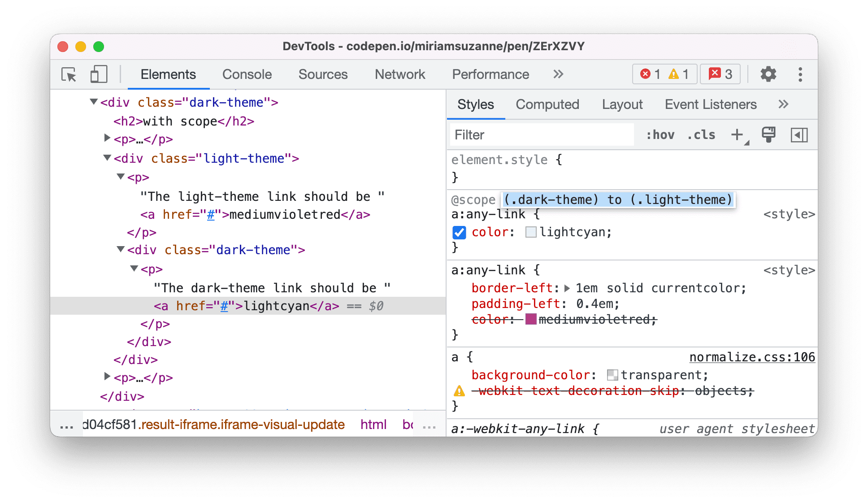This screenshot has height=503, width=868.
Task: Toggle the .cls class editor button
Action: (691, 133)
